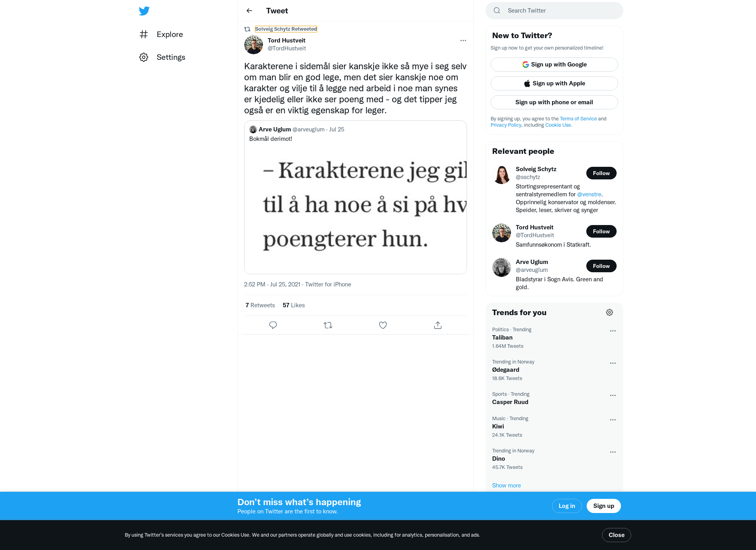Like the tweet with heart icon

383,325
